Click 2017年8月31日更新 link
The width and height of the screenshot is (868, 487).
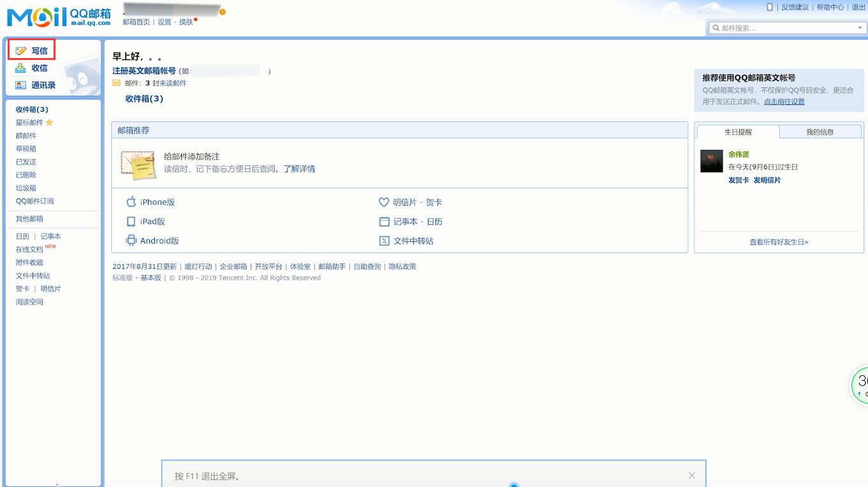[x=145, y=267]
